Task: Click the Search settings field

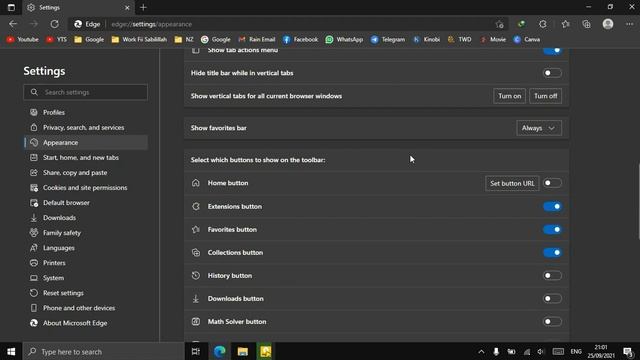Action: point(86,92)
